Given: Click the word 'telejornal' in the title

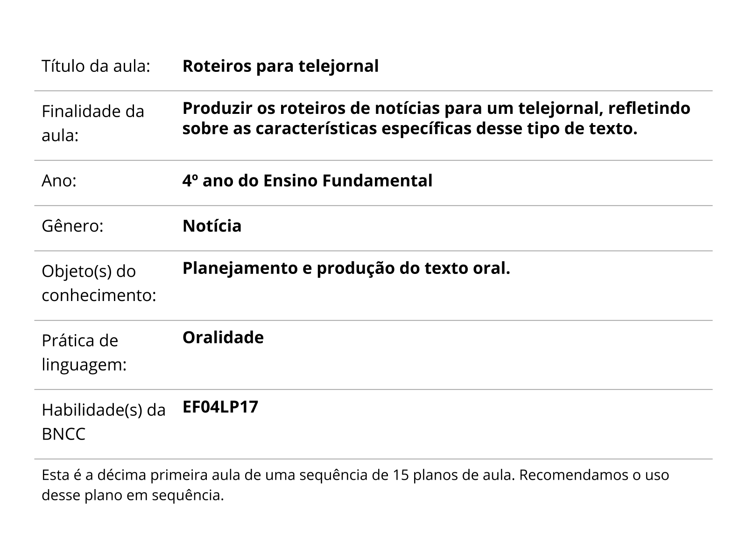Looking at the screenshot, I should coord(338,66).
